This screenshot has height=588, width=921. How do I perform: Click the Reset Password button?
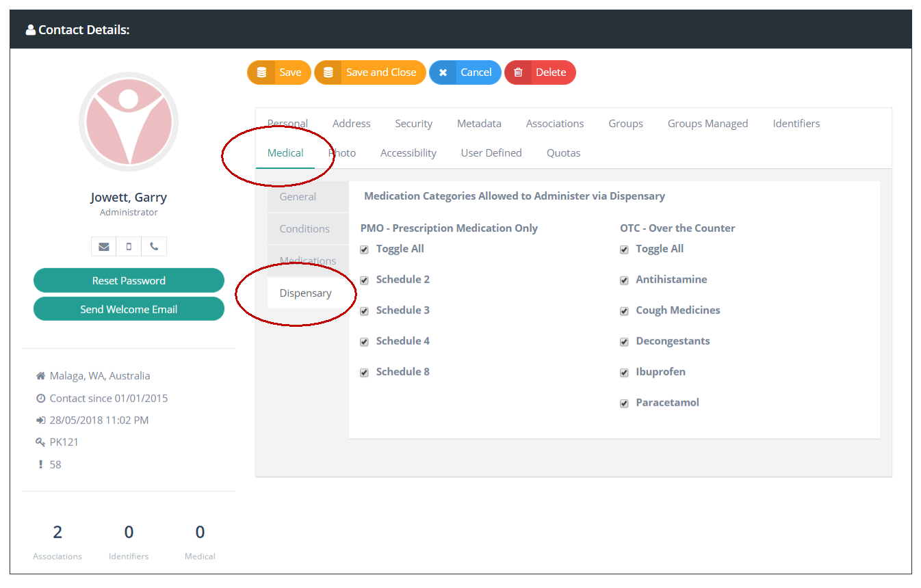129,280
